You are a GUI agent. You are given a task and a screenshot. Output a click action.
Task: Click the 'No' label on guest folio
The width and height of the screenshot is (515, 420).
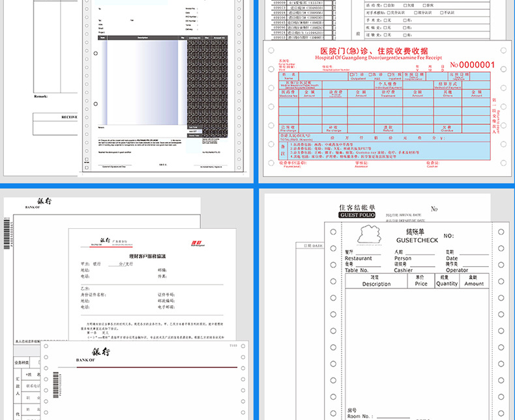pyautogui.click(x=434, y=209)
